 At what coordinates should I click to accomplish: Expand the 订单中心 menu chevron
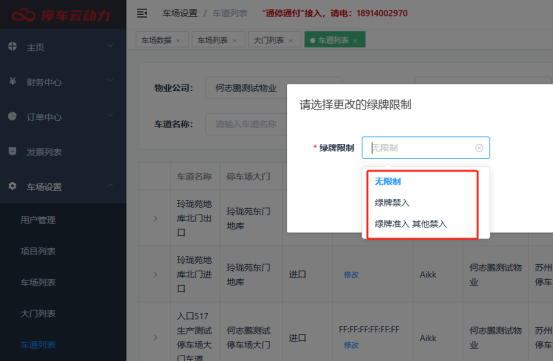[110, 116]
